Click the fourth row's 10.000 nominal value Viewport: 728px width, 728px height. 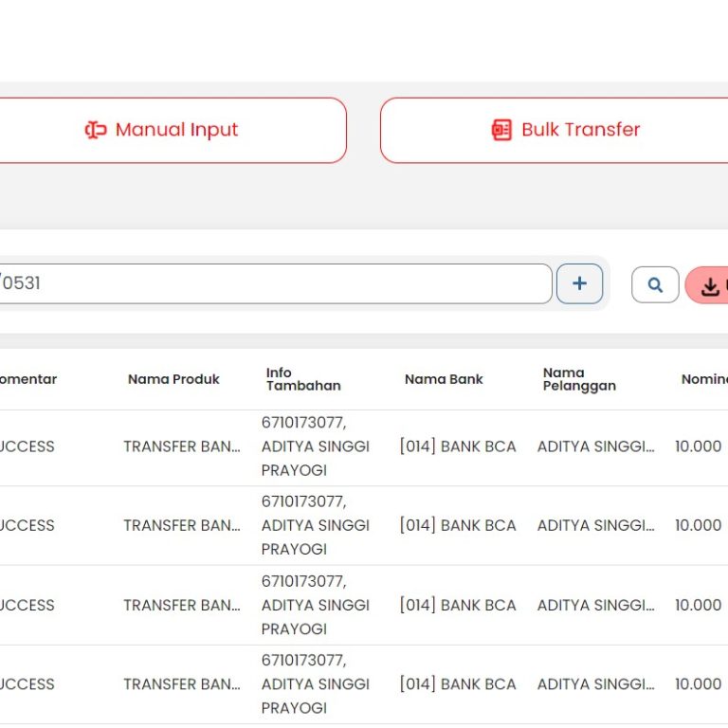click(698, 683)
